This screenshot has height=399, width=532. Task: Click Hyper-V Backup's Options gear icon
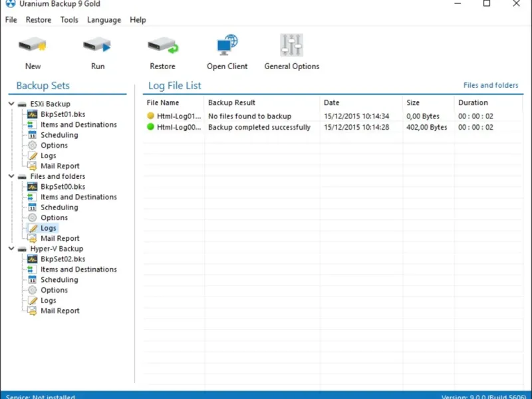32,290
